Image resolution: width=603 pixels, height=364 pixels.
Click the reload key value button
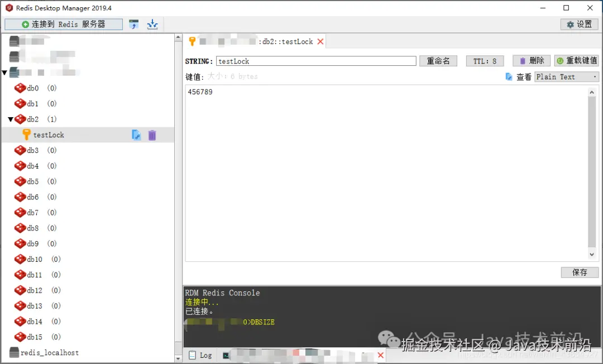click(x=576, y=61)
